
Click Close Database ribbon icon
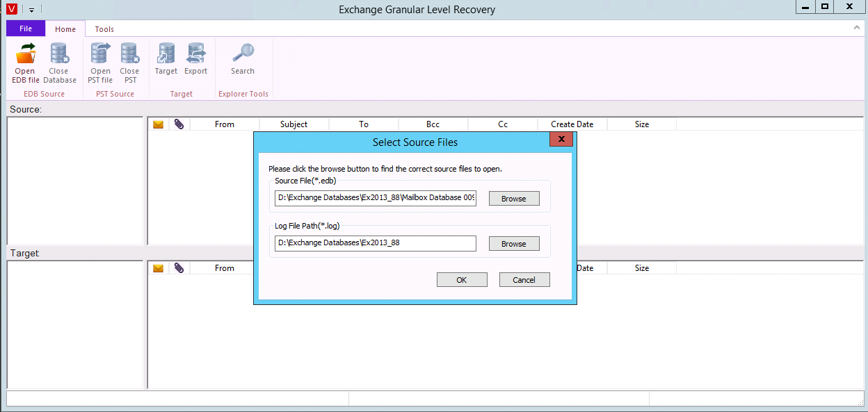point(59,63)
